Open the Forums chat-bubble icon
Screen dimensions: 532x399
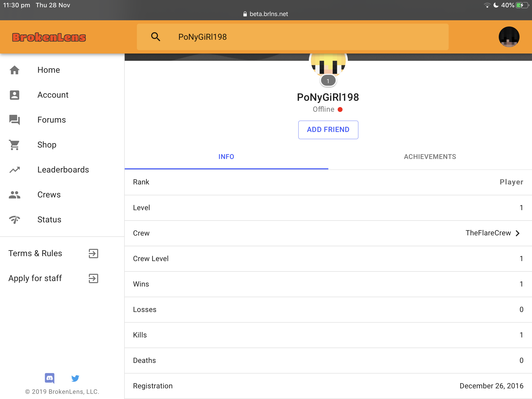point(15,120)
